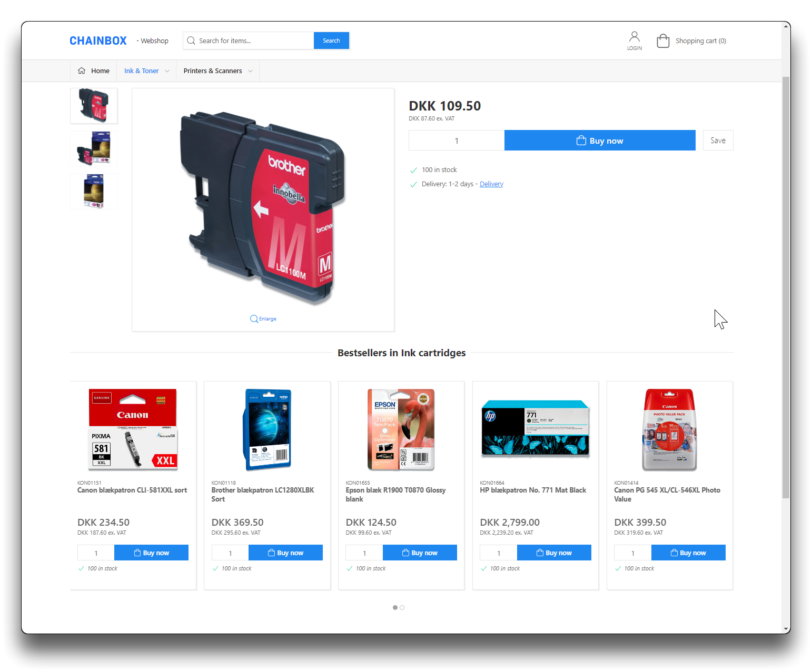Open 'Canon blækpatron CLI-581XXL sort' title
The height and width of the screenshot is (672, 812).
point(132,490)
